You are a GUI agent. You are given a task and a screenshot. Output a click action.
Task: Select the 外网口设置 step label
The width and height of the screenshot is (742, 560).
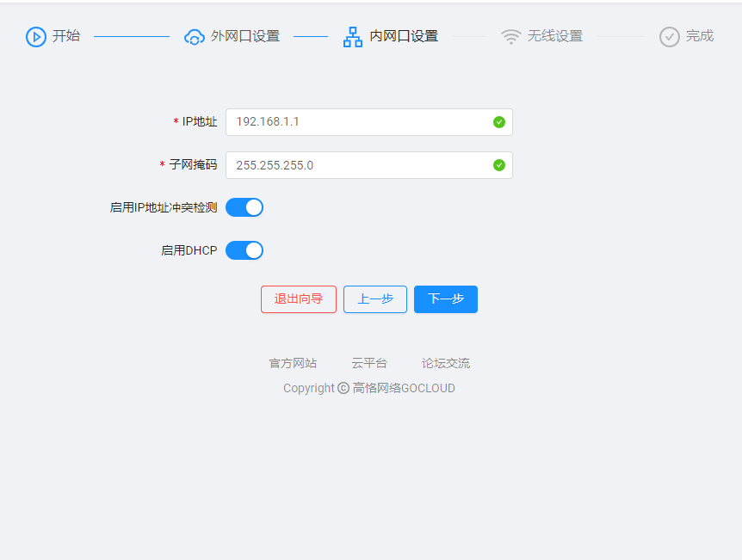(x=245, y=36)
